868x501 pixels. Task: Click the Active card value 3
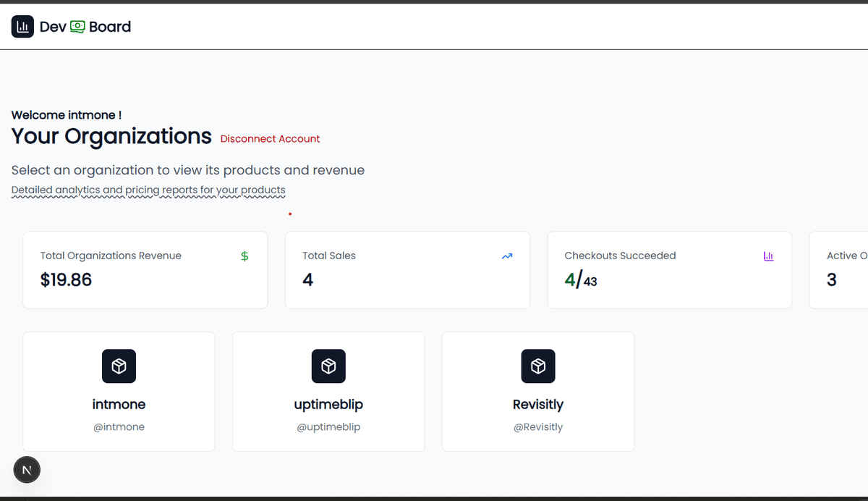tap(832, 279)
